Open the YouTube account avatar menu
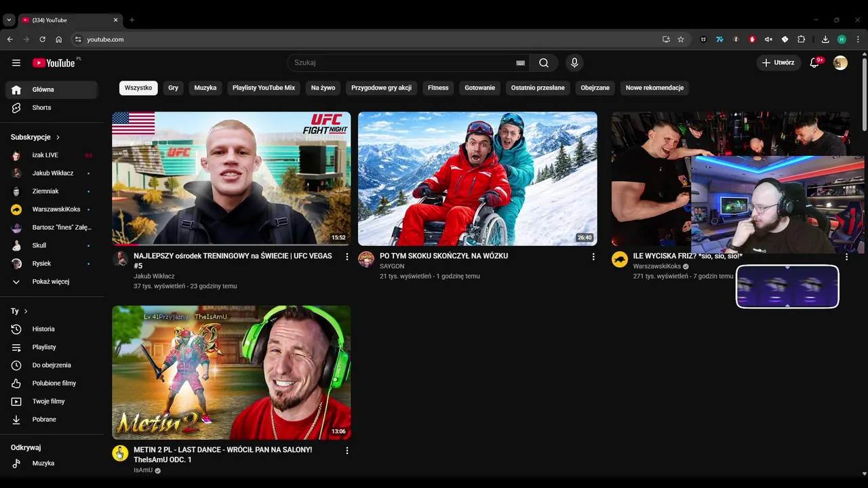The image size is (868, 488). click(x=840, y=63)
